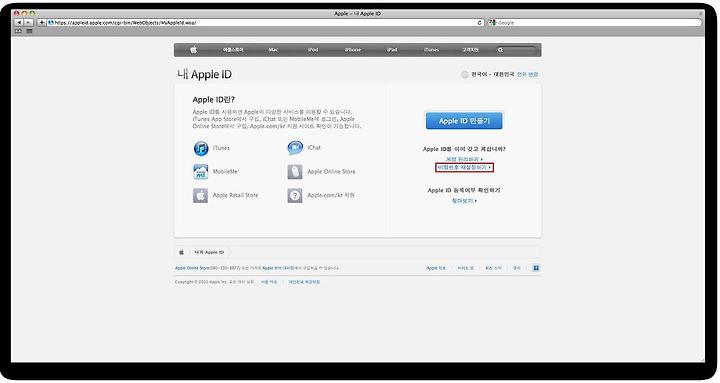Click the iTunes label in the service list
Viewport: 720px width, 383px height.
point(221,148)
